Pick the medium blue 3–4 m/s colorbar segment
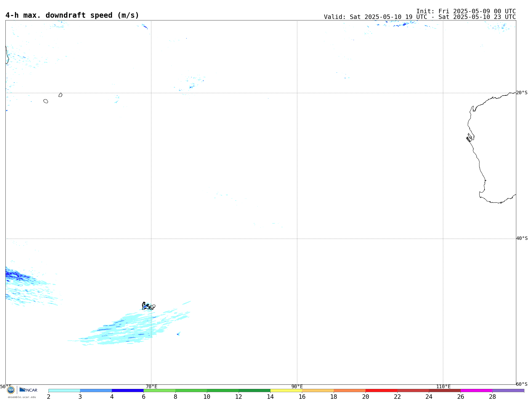The height and width of the screenshot is (400, 532). tap(96, 391)
